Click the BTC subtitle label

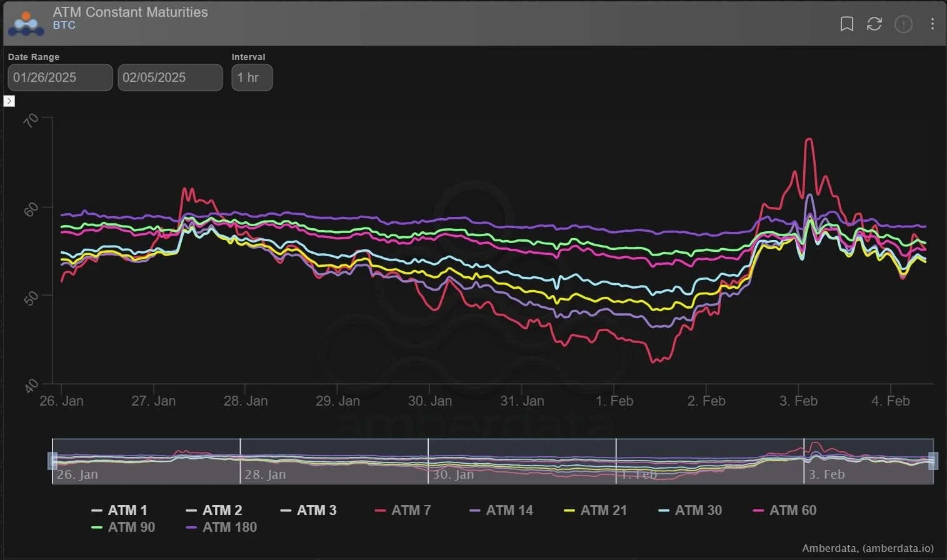pyautogui.click(x=64, y=26)
